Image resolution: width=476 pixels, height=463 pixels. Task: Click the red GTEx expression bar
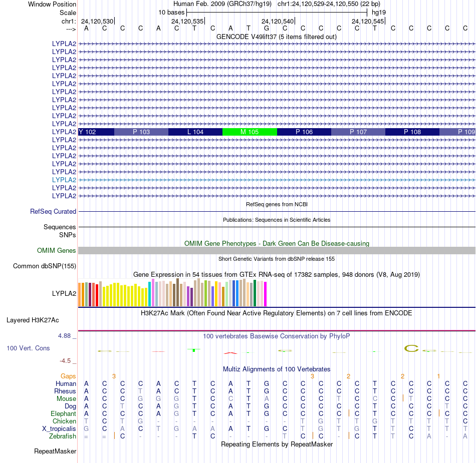pyautogui.click(x=97, y=295)
